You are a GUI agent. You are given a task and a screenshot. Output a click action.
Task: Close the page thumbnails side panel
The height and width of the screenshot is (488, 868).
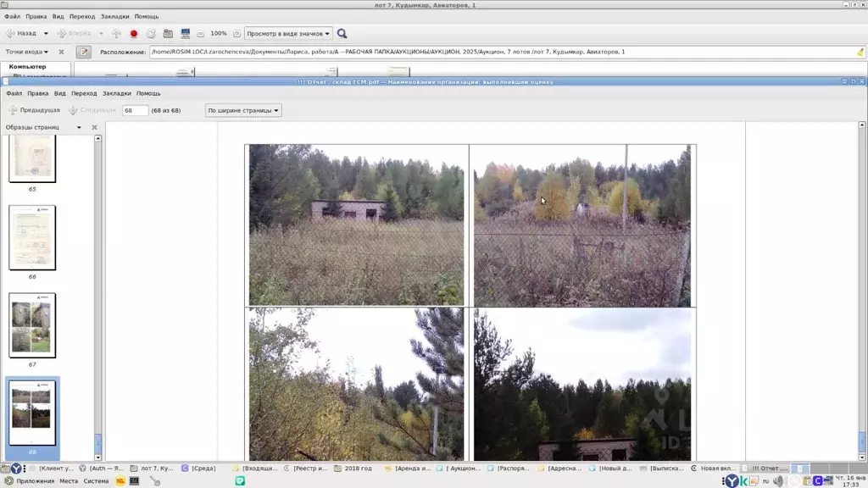tap(95, 128)
